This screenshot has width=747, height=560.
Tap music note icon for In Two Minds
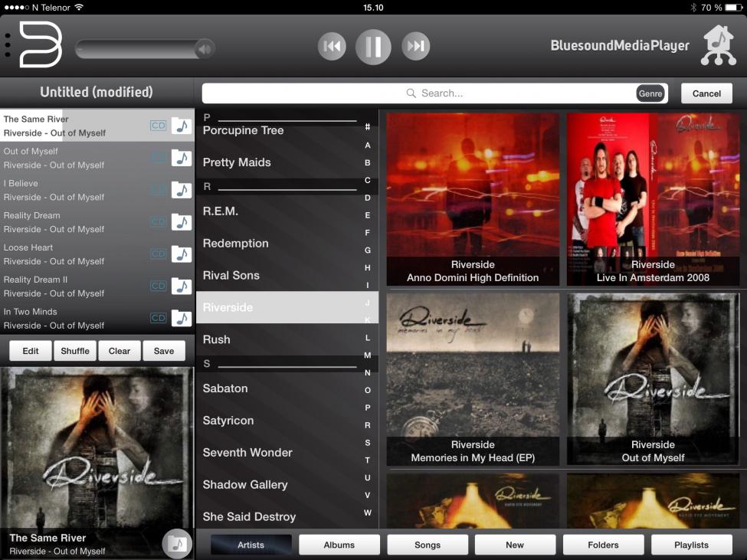182,318
